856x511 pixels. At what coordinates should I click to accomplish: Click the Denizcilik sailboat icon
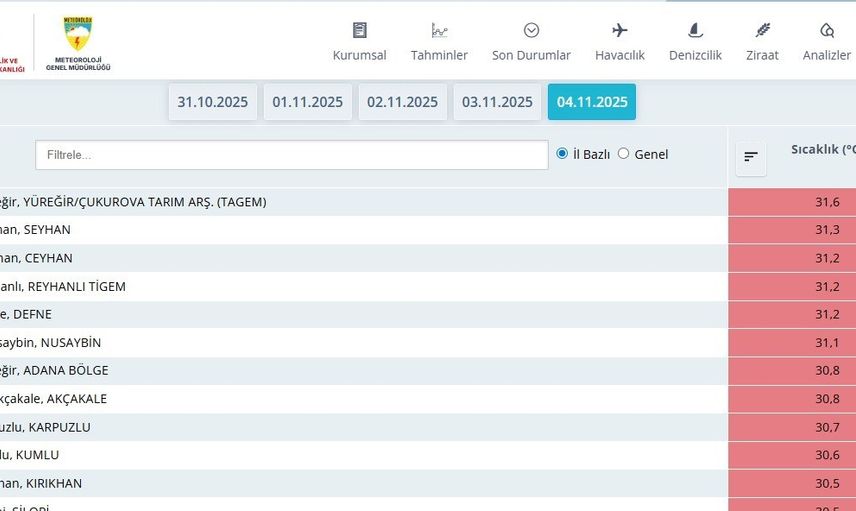695,30
